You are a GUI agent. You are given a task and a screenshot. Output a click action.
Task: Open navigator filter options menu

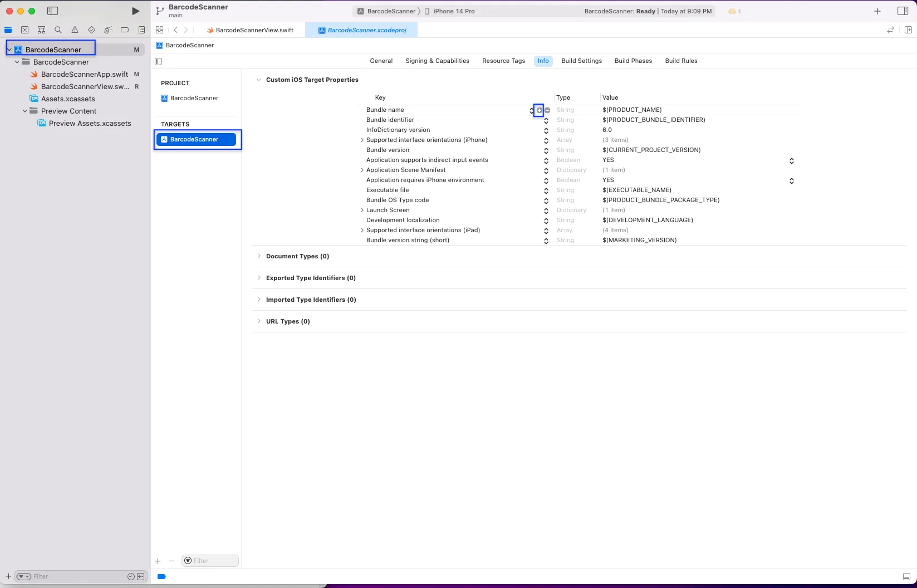point(24,577)
